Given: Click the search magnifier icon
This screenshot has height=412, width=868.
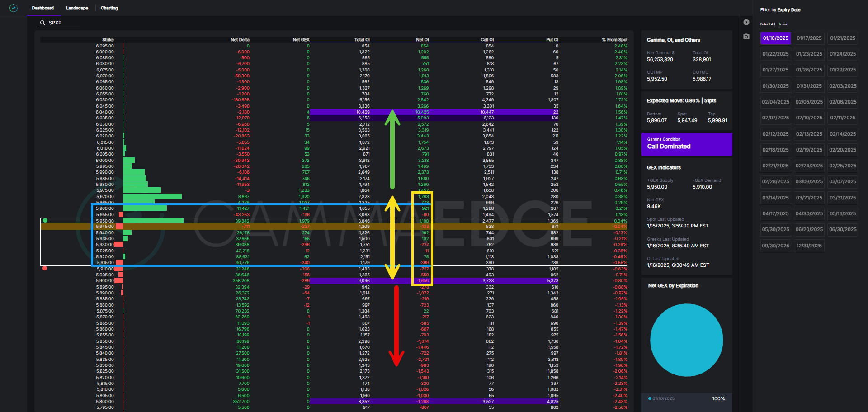Looking at the screenshot, I should pyautogui.click(x=43, y=23).
